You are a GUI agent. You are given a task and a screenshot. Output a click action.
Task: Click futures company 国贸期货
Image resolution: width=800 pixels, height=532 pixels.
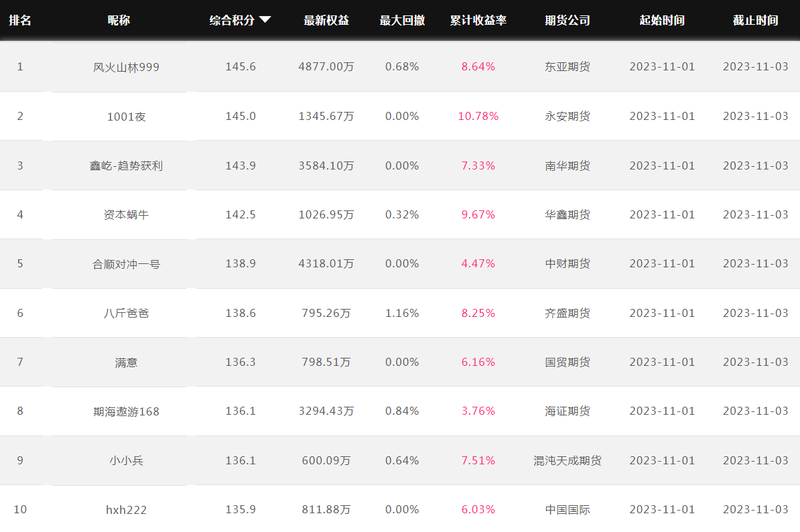point(568,362)
